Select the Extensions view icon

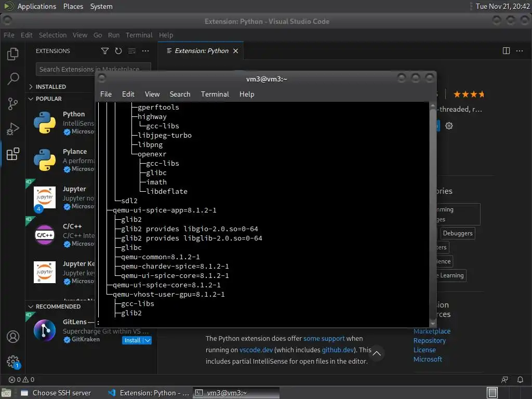(13, 154)
